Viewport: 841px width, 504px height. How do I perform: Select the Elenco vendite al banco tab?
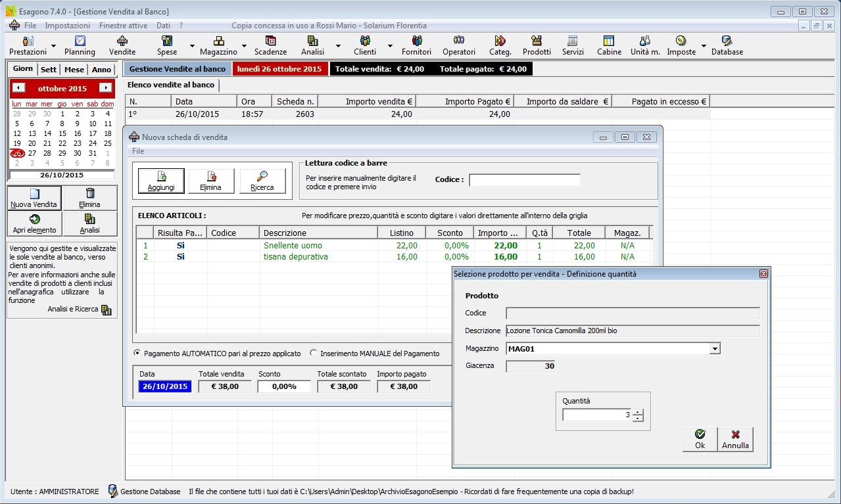click(171, 85)
